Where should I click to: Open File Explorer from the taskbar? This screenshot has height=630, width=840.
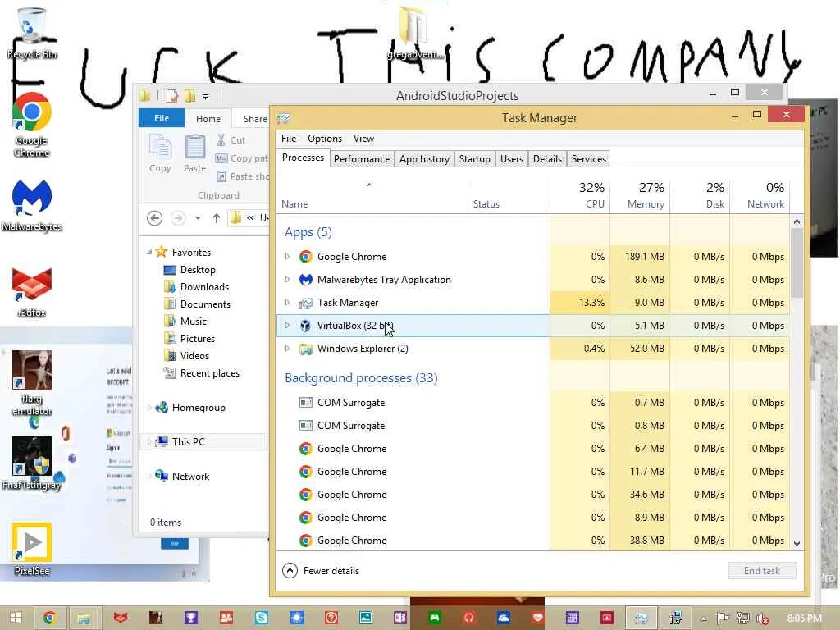[x=83, y=618]
